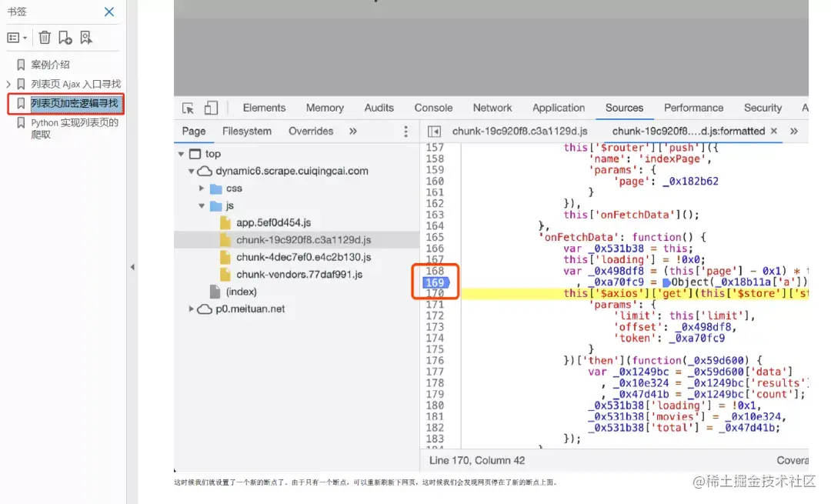Screen dimensions: 831x504
Task: Switch to the Network tab
Action: (492, 108)
